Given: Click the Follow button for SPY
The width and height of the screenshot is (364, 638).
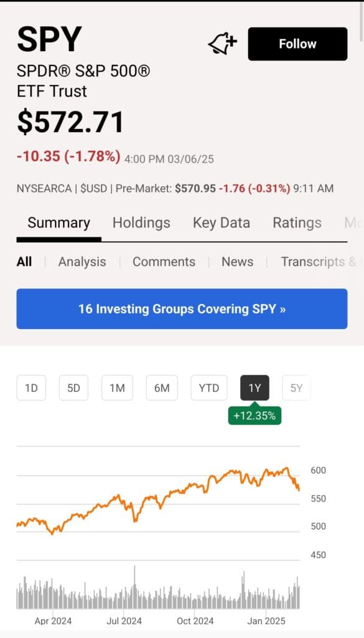Looking at the screenshot, I should (x=297, y=44).
